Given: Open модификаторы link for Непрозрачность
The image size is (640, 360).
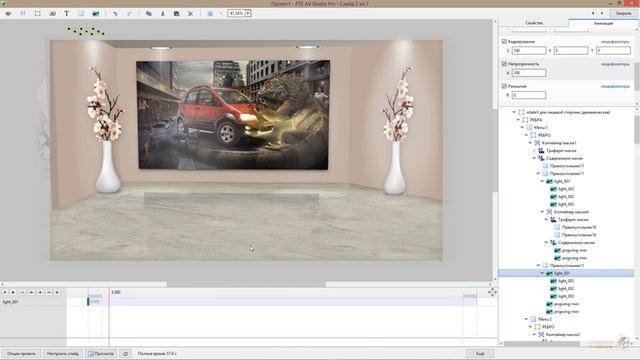Looking at the screenshot, I should (615, 64).
